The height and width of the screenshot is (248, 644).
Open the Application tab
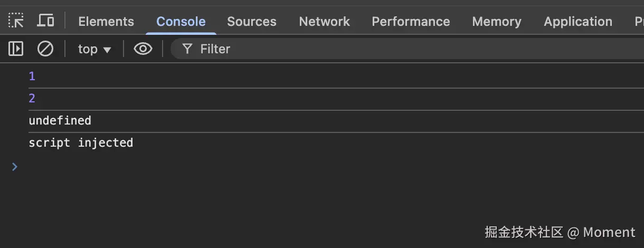578,22
